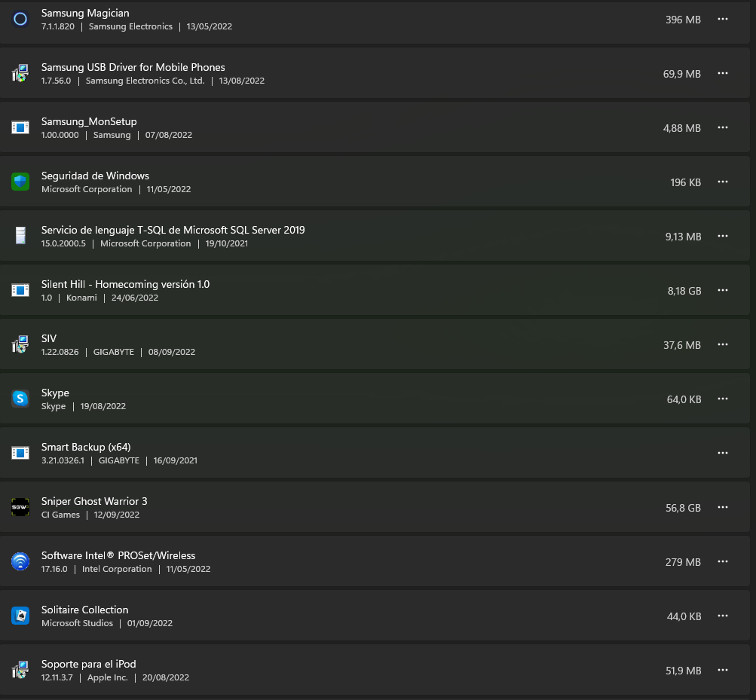Click the Seguridad de Windows shield icon
Viewport: 756px width, 700px height.
point(20,182)
